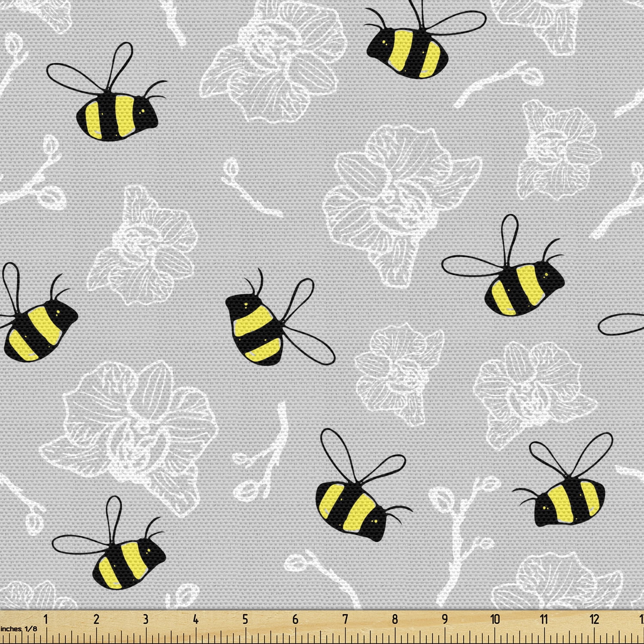Select number 10 on the ruler
644x644 pixels.
pos(495,619)
